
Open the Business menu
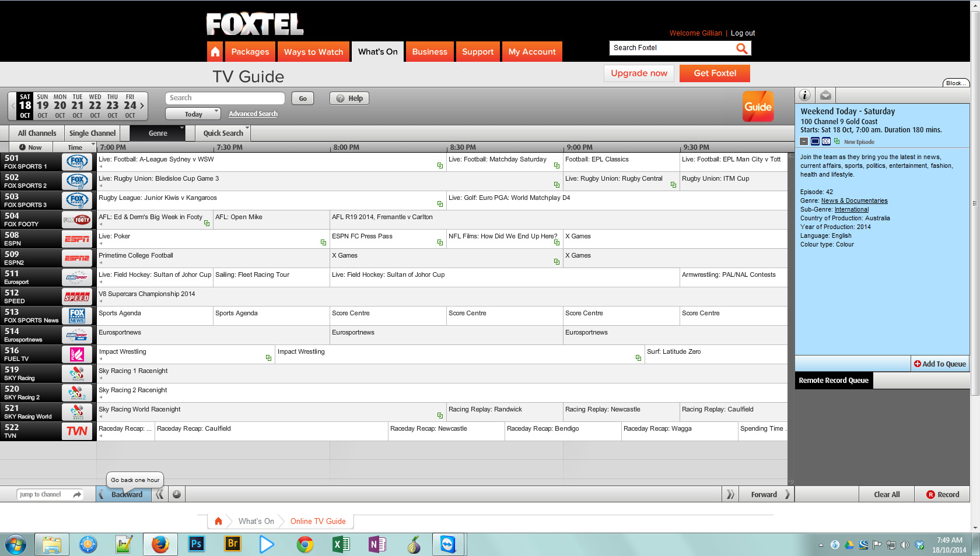[429, 52]
